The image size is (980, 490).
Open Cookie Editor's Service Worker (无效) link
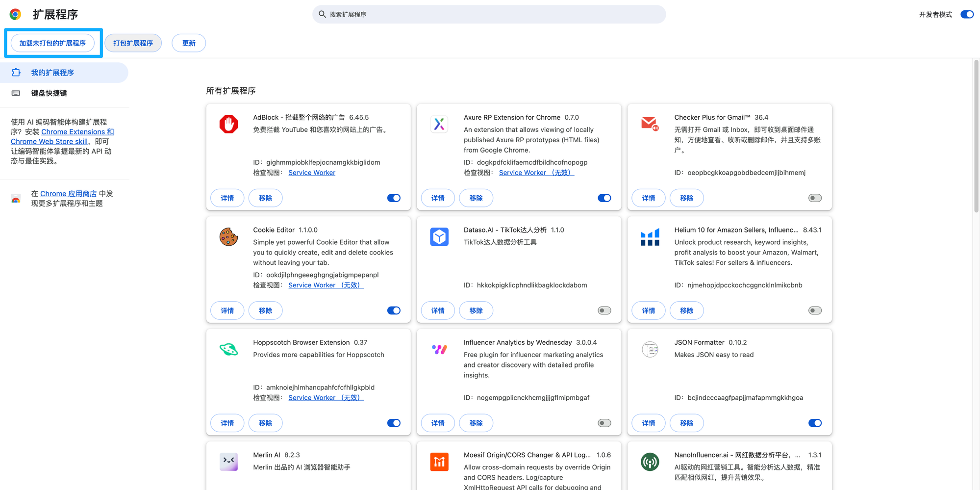point(326,285)
